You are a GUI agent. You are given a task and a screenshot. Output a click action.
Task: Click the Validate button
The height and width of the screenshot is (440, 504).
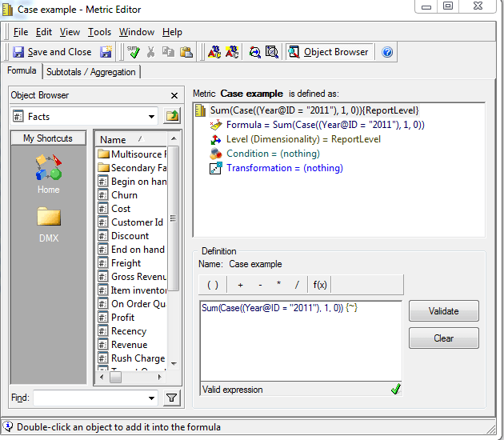point(443,311)
